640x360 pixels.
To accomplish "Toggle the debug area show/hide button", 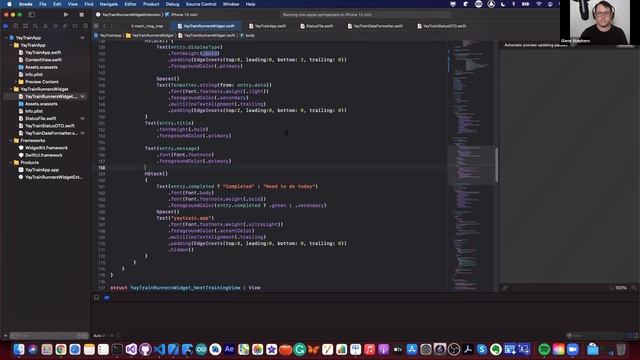I will pos(96,298).
